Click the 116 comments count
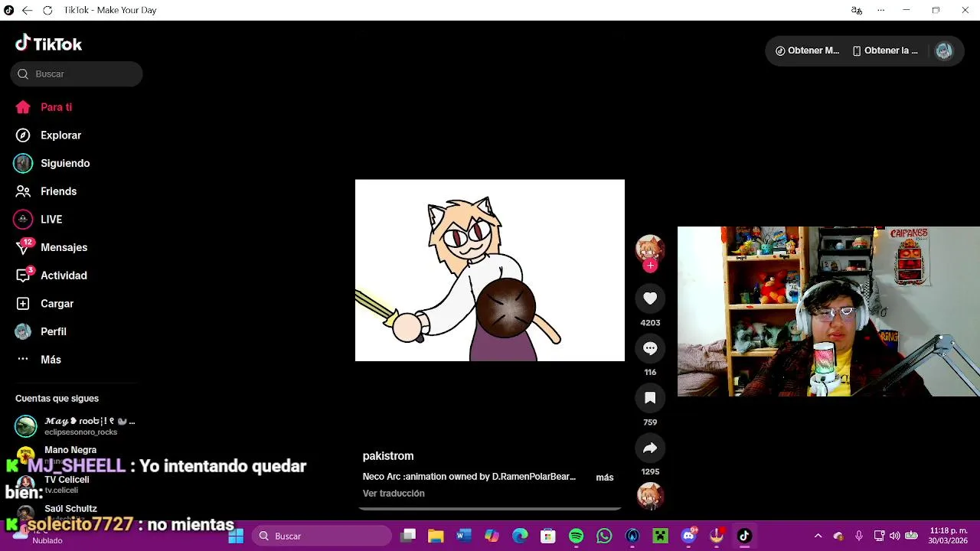Screen dimensions: 980x551 650,373
